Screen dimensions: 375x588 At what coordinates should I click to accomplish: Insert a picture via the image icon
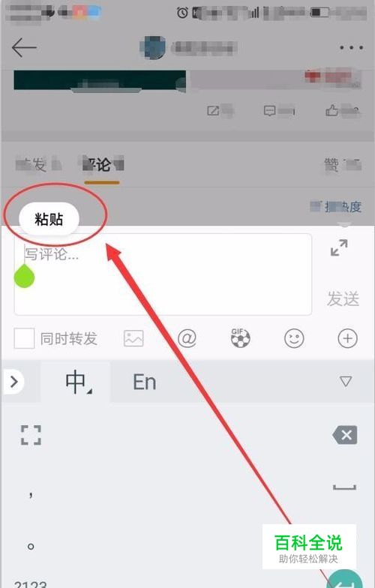point(133,339)
